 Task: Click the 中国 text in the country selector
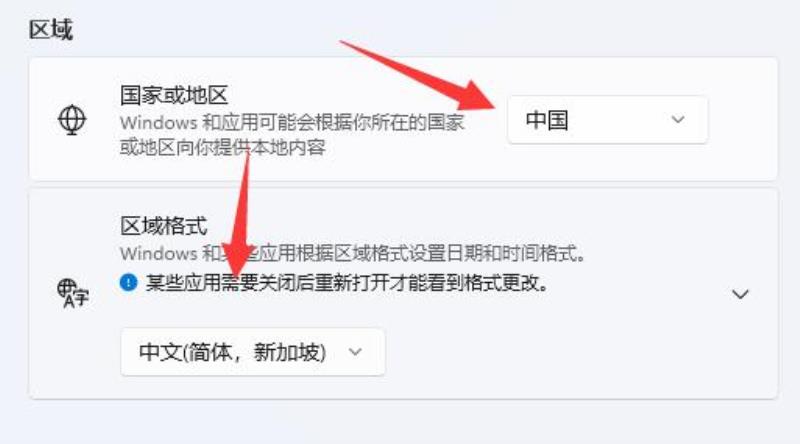(547, 120)
